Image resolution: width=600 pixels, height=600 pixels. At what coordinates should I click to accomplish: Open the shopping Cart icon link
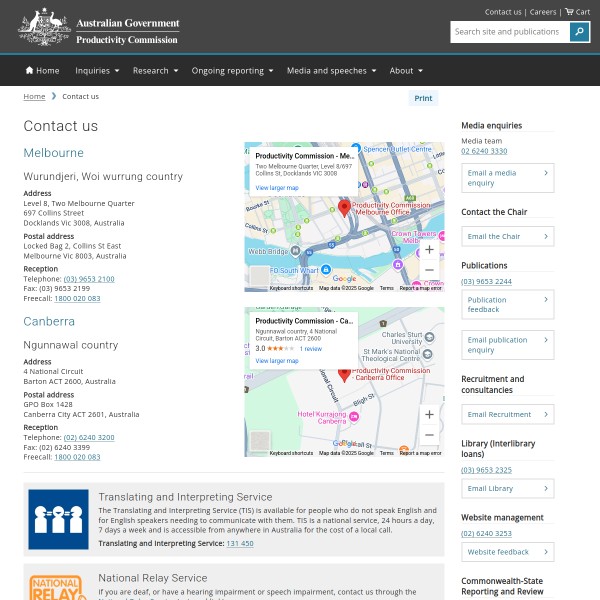point(577,12)
